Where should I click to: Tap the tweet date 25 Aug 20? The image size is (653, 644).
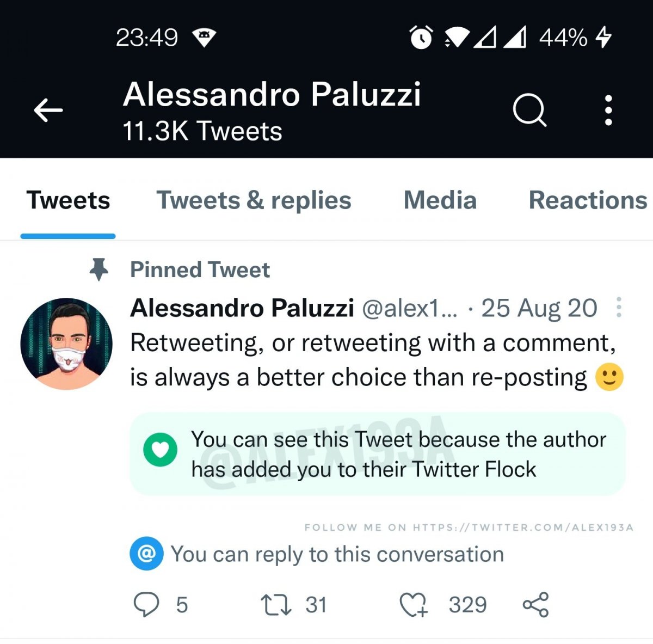pos(539,308)
